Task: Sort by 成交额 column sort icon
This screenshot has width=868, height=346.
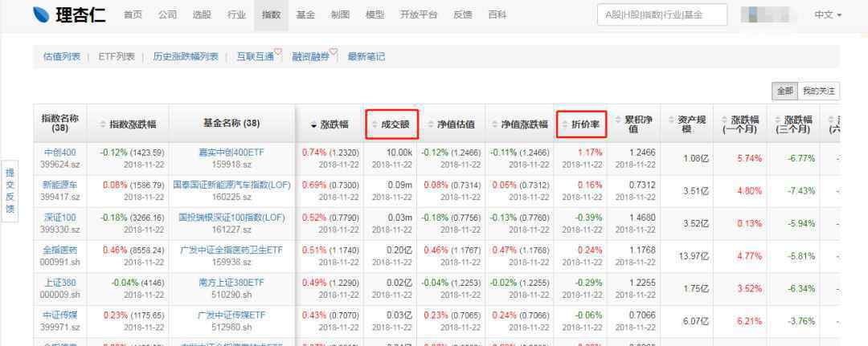Action: click(375, 125)
